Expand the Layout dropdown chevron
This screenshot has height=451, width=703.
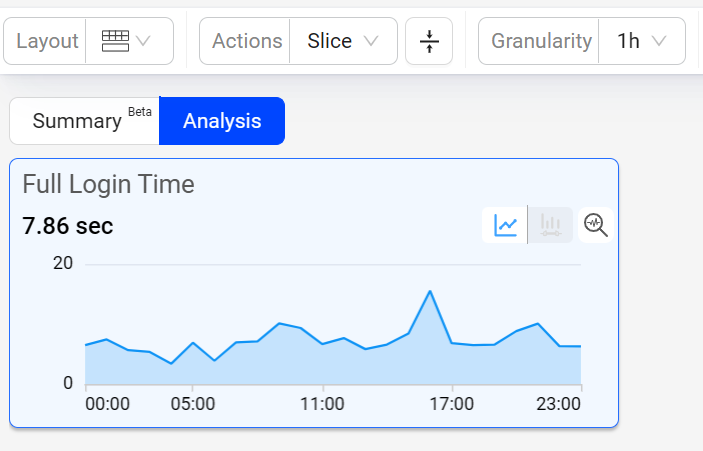(x=143, y=41)
